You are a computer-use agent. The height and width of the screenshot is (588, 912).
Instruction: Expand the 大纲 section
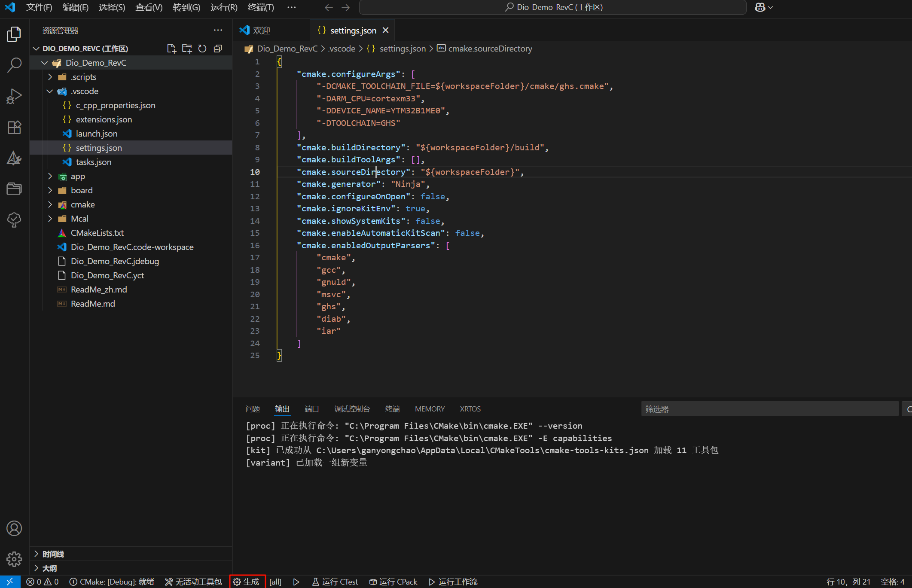coord(131,568)
